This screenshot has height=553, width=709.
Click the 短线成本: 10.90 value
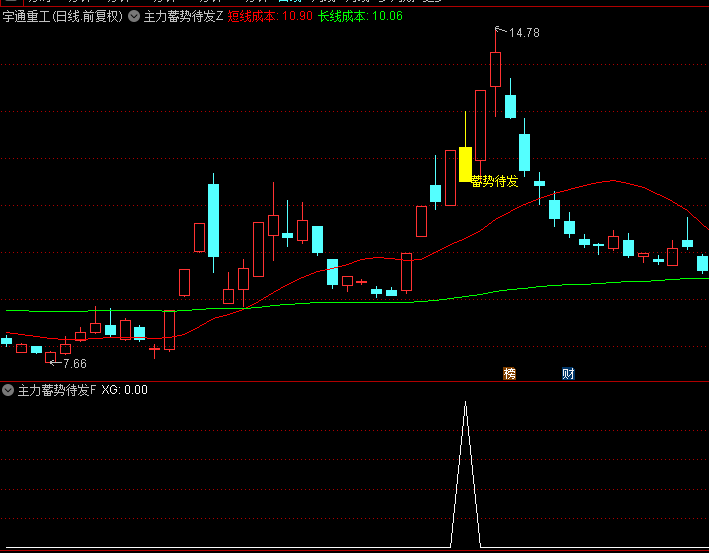click(x=270, y=17)
